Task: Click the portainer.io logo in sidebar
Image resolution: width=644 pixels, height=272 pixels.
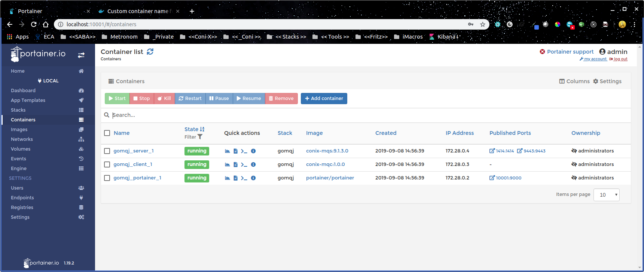Action: [38, 54]
